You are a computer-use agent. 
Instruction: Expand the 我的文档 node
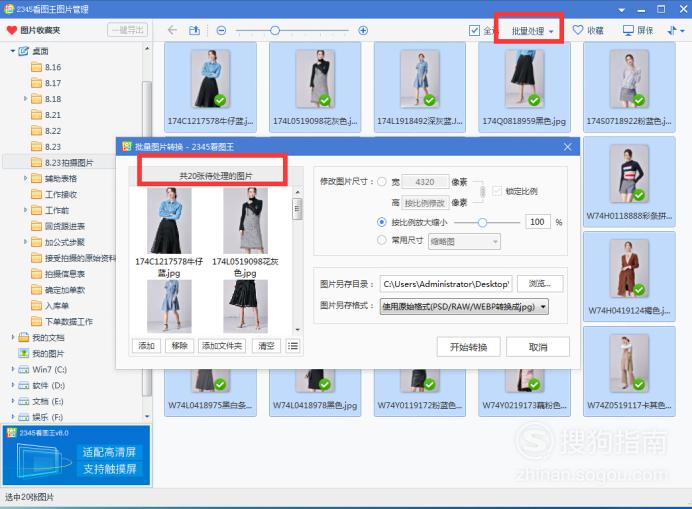point(13,337)
